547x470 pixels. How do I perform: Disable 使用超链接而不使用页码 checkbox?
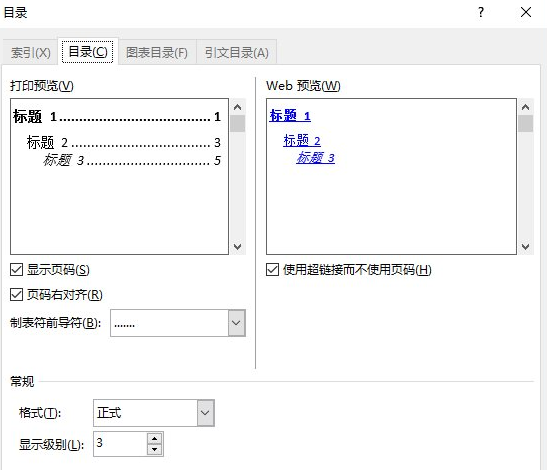[x=272, y=270]
